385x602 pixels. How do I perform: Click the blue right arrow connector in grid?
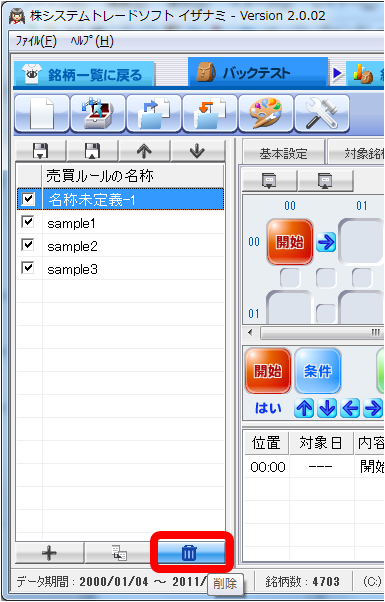point(326,242)
